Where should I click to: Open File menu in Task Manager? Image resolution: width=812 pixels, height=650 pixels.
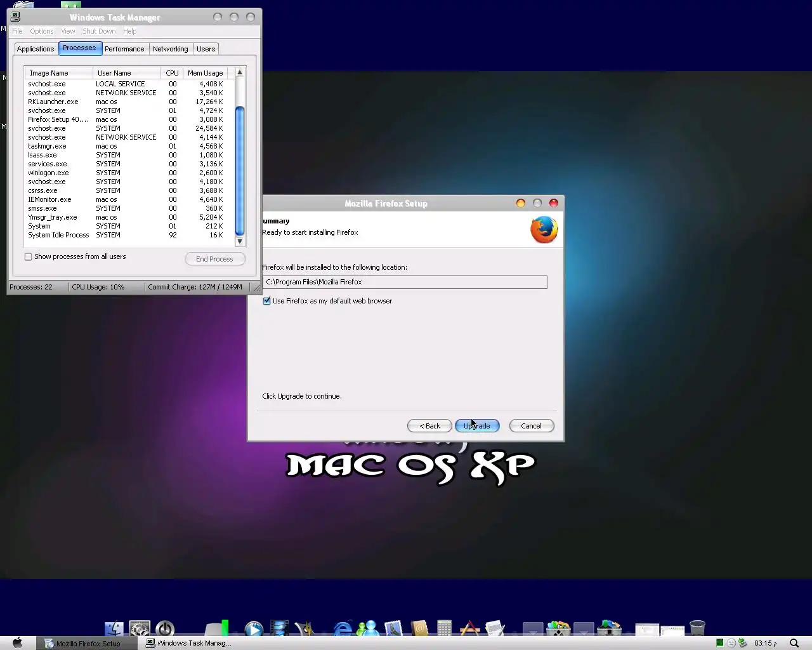click(x=17, y=31)
